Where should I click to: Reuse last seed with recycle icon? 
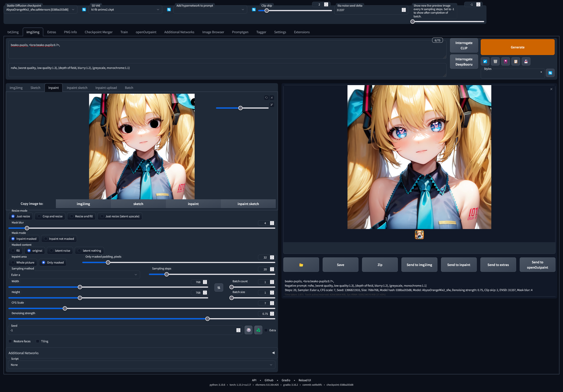[258, 330]
